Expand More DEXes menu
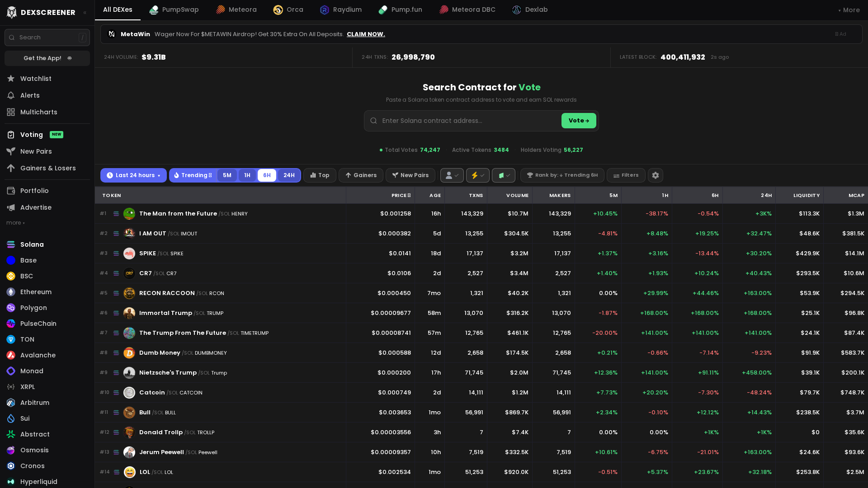 pyautogui.click(x=849, y=10)
